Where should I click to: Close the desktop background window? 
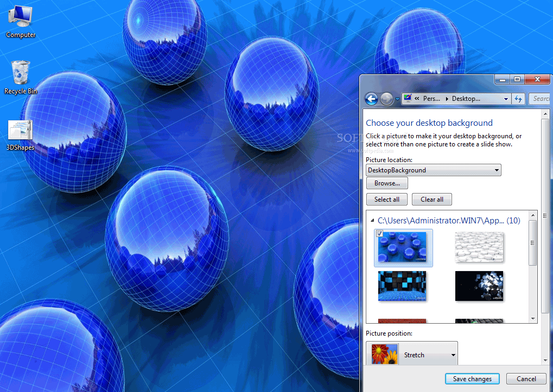tap(537, 80)
